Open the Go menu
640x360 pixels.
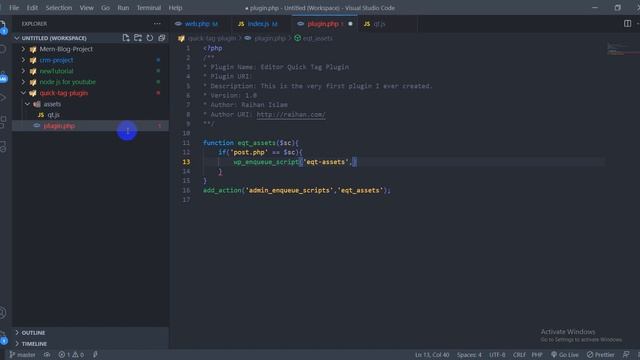[x=105, y=8]
